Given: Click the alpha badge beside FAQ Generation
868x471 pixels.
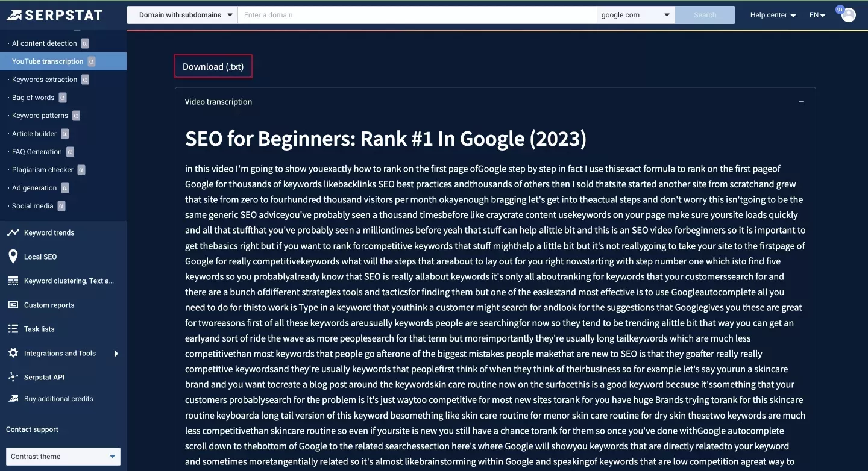Looking at the screenshot, I should 70,152.
